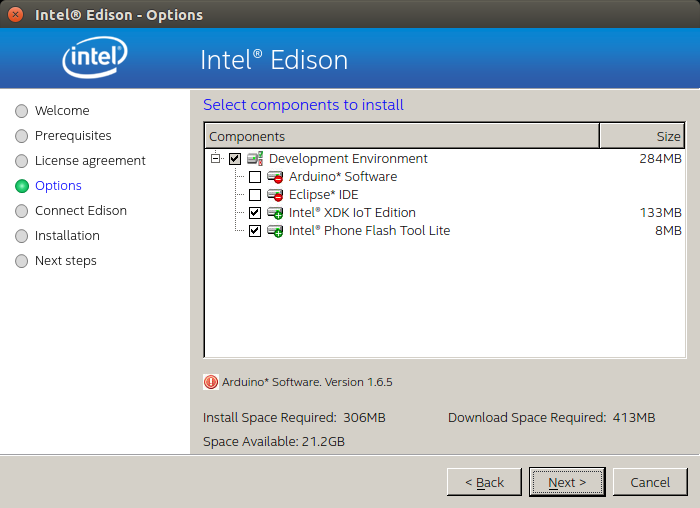Screen dimensions: 700x508
Task: Select the Connect Edison step label
Action: tap(81, 211)
